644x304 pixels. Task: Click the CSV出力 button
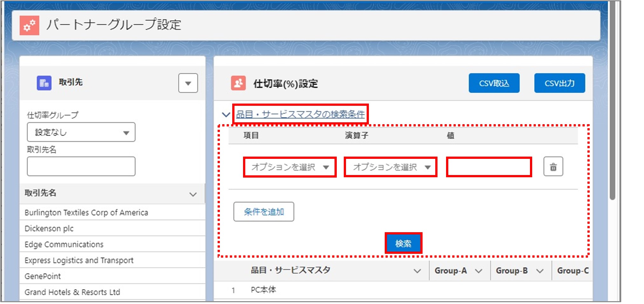559,83
